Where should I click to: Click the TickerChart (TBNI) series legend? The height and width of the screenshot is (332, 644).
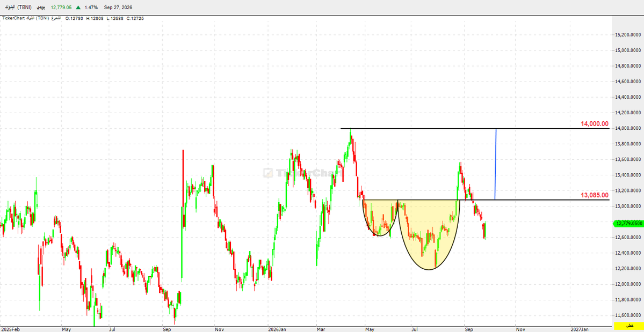point(32,18)
